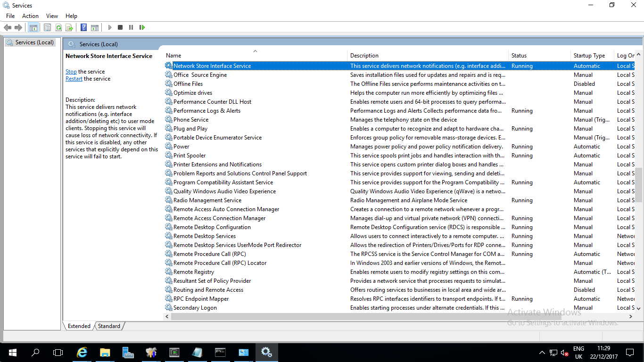Click the Stop the service link
The width and height of the screenshot is (644, 362).
71,72
